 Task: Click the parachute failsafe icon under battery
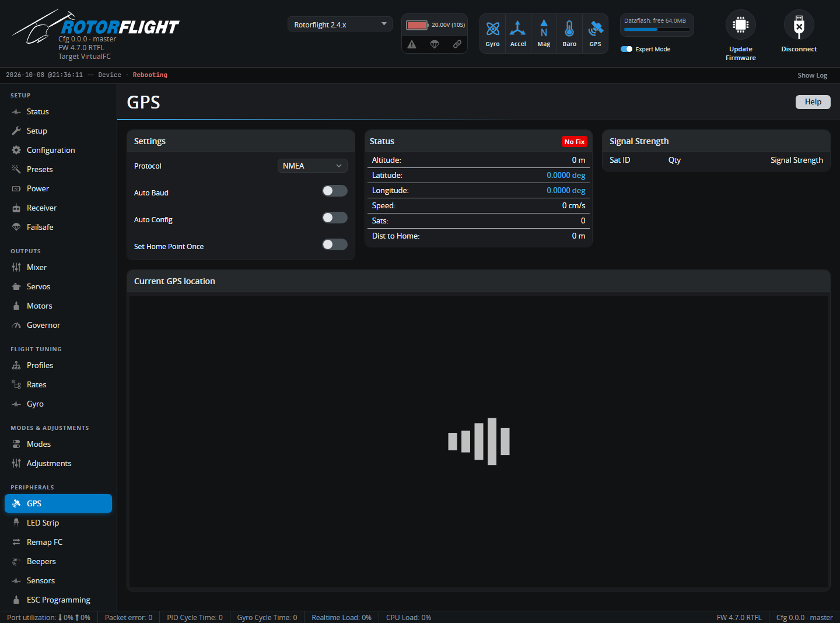(435, 44)
